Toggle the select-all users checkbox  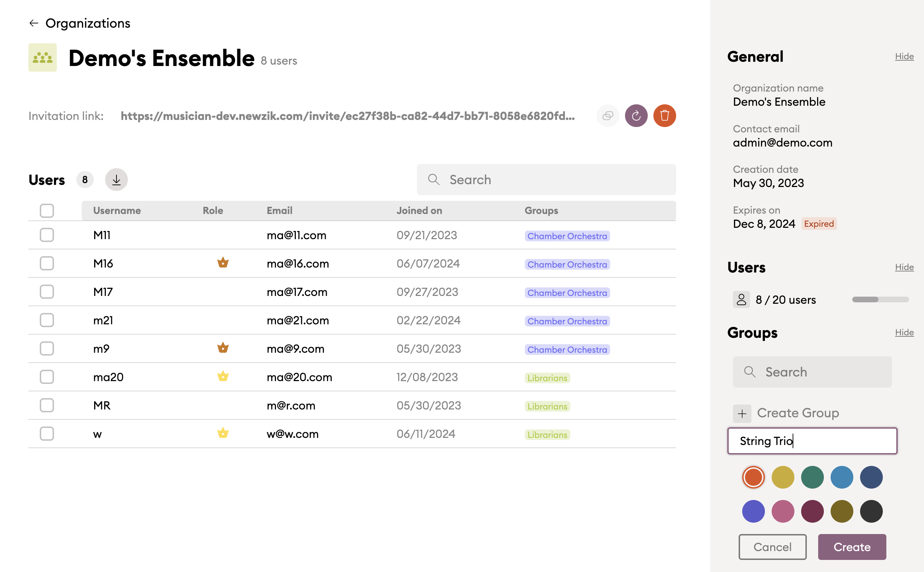coord(47,211)
